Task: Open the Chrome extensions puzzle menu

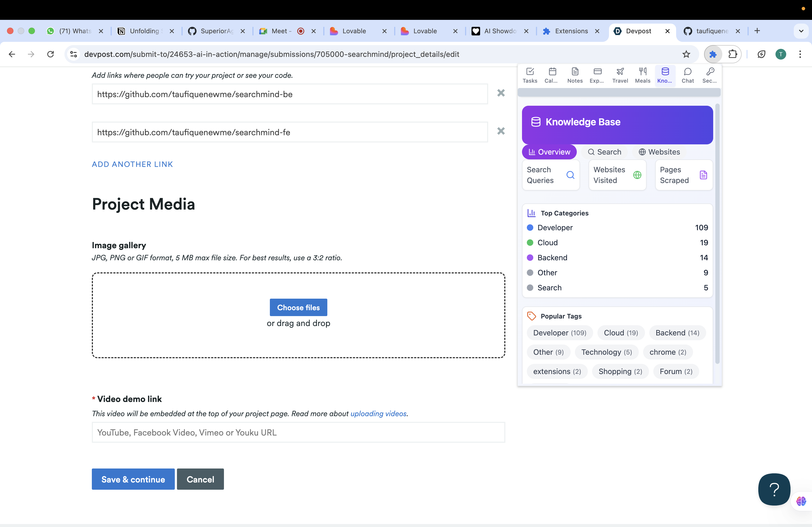Action: pos(733,54)
